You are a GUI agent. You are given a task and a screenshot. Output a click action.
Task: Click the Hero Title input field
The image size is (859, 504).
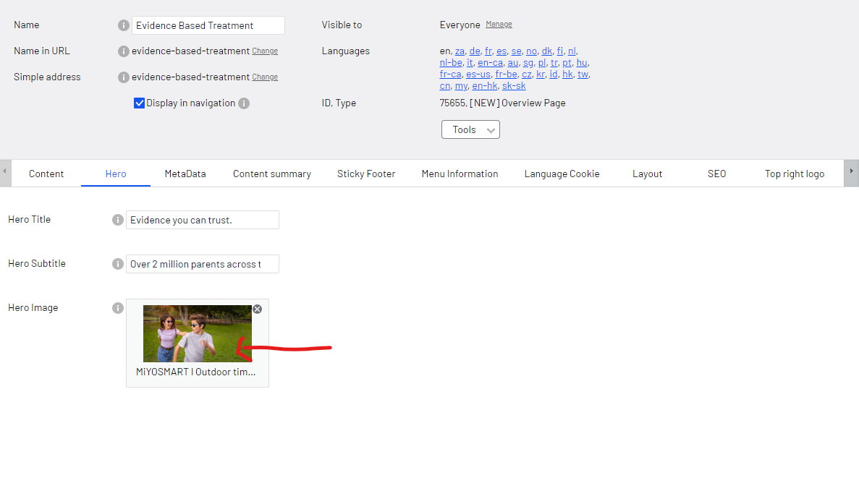(x=203, y=220)
